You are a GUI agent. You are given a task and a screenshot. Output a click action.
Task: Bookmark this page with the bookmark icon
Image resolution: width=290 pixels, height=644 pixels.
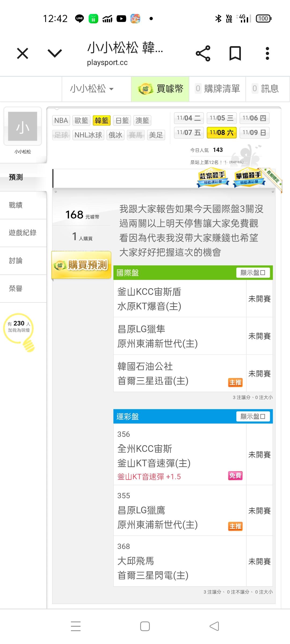tap(235, 53)
